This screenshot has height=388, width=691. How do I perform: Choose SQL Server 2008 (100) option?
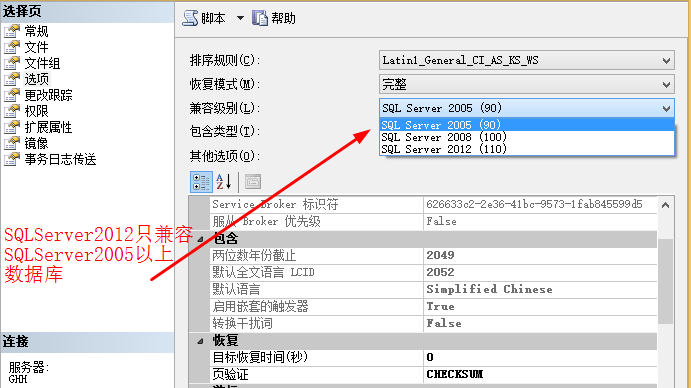tap(527, 137)
